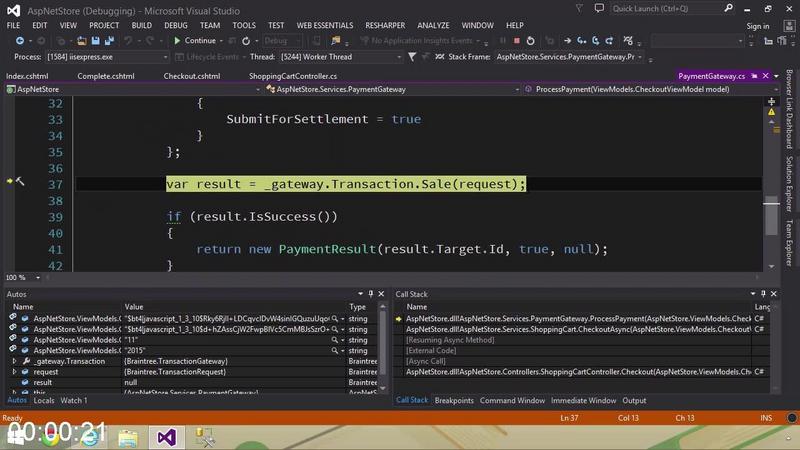Open the 100 % zoom dropdown
800x450 pixels.
38,278
